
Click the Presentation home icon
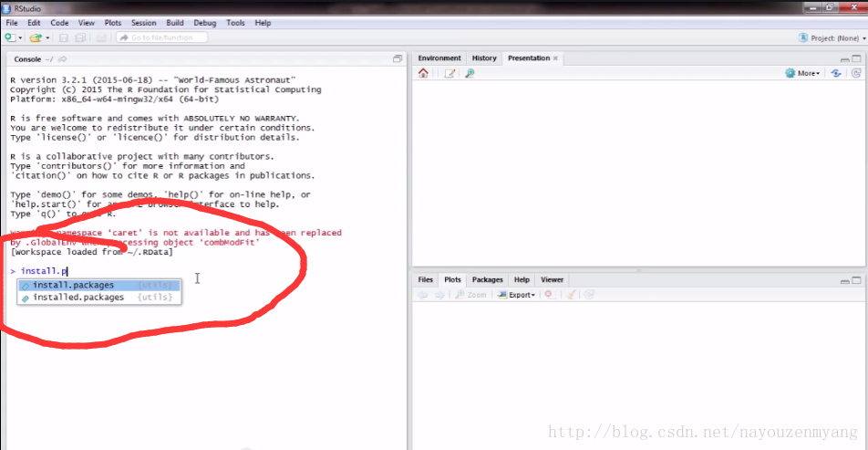[x=423, y=73]
